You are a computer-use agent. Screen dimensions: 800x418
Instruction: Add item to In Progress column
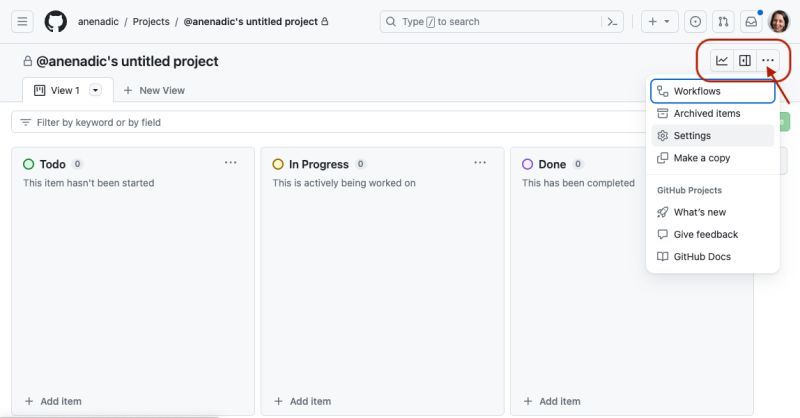[x=303, y=401]
